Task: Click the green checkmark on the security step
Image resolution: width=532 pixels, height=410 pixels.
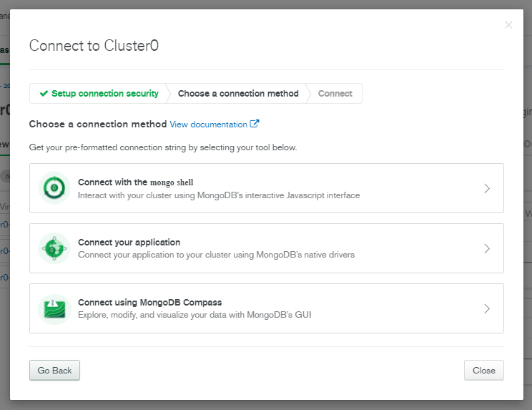Action: [x=44, y=94]
